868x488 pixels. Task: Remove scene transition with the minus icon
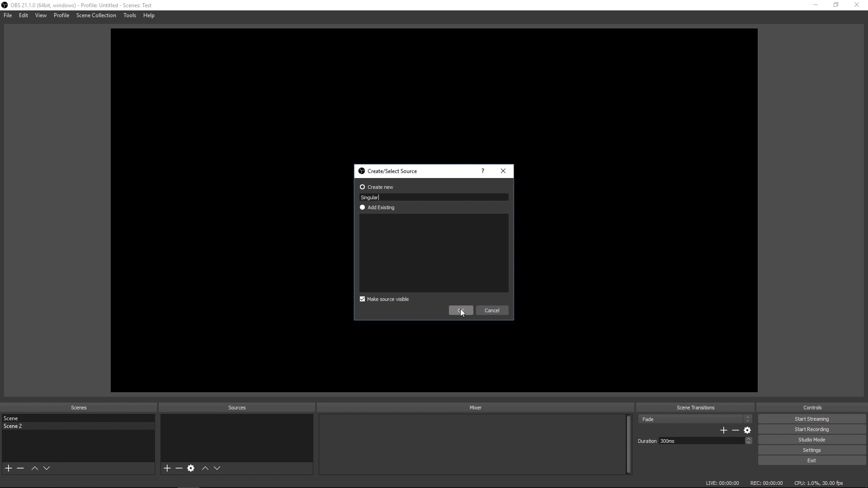(736, 430)
